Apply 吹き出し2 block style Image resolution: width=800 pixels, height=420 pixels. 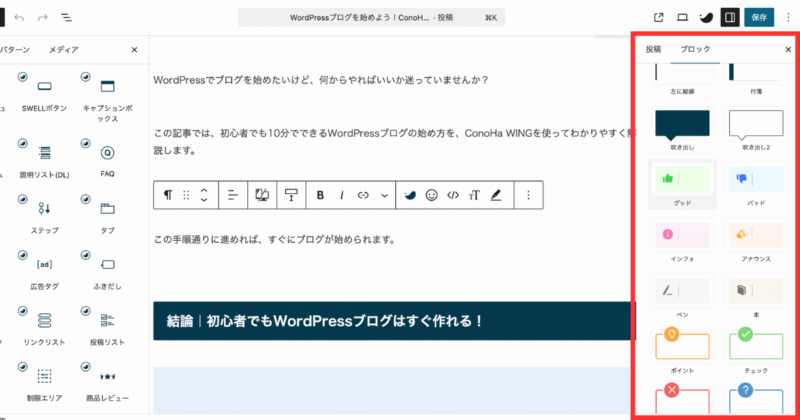point(756,129)
